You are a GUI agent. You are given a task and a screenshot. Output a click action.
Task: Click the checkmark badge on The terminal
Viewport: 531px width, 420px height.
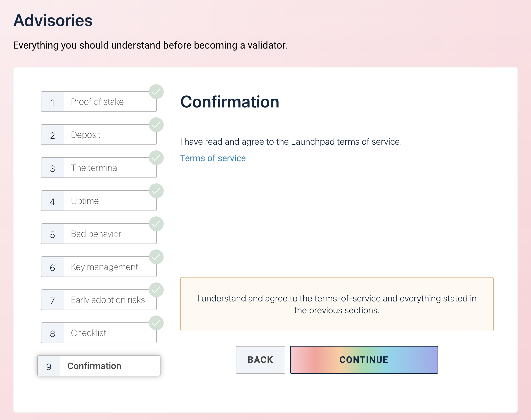[x=156, y=158]
